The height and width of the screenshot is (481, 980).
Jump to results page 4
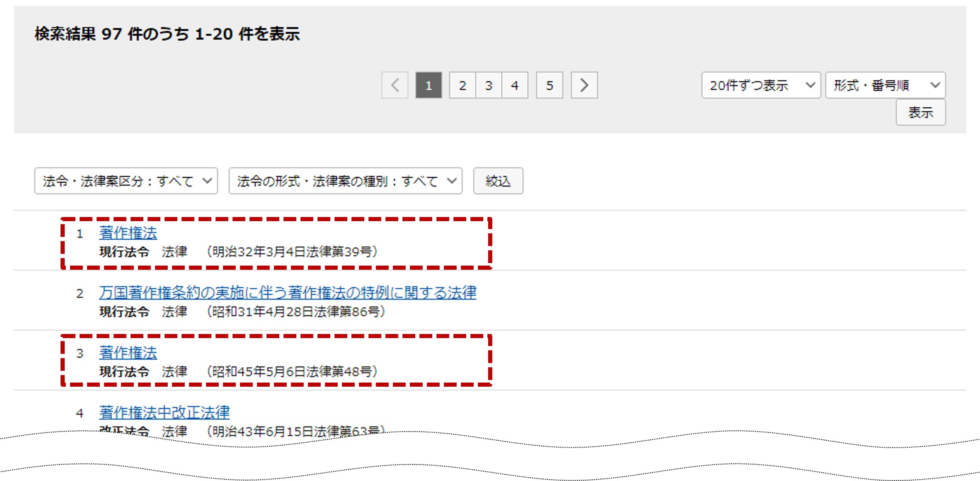click(515, 85)
